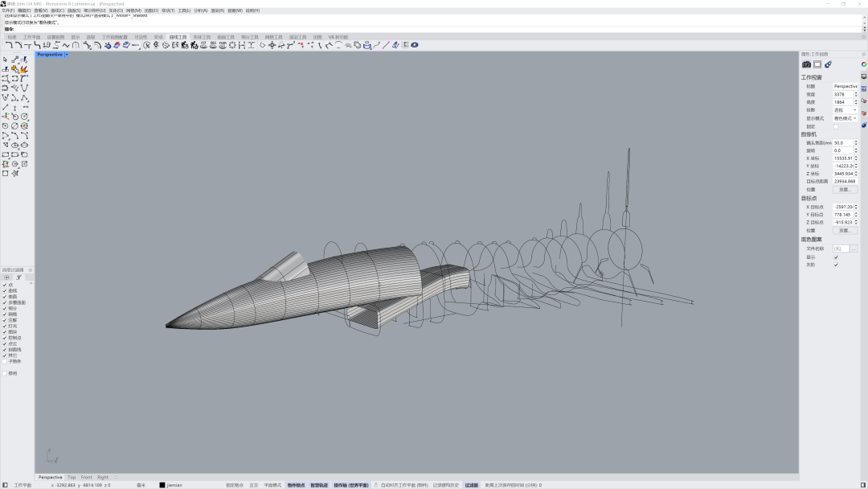Open the 显示模式 display mode dropdown
Image resolution: width=868 pixels, height=489 pixels.
click(845, 118)
